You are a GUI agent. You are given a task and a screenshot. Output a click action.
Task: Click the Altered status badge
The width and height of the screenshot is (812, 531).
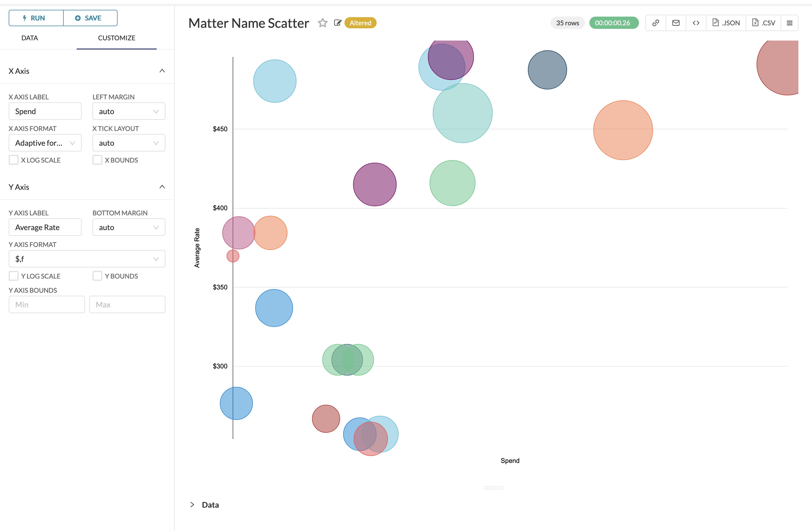[x=360, y=23]
